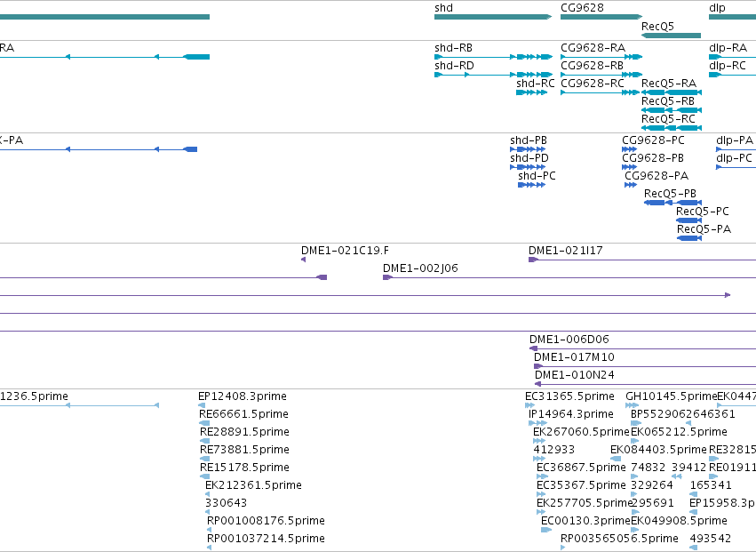Click the 295691 feature label

click(x=652, y=504)
